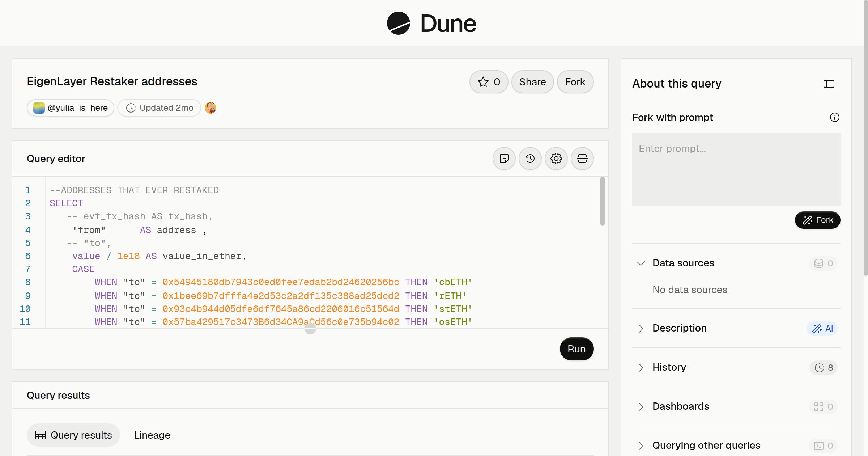Grab the editor resize handle

pyautogui.click(x=310, y=329)
